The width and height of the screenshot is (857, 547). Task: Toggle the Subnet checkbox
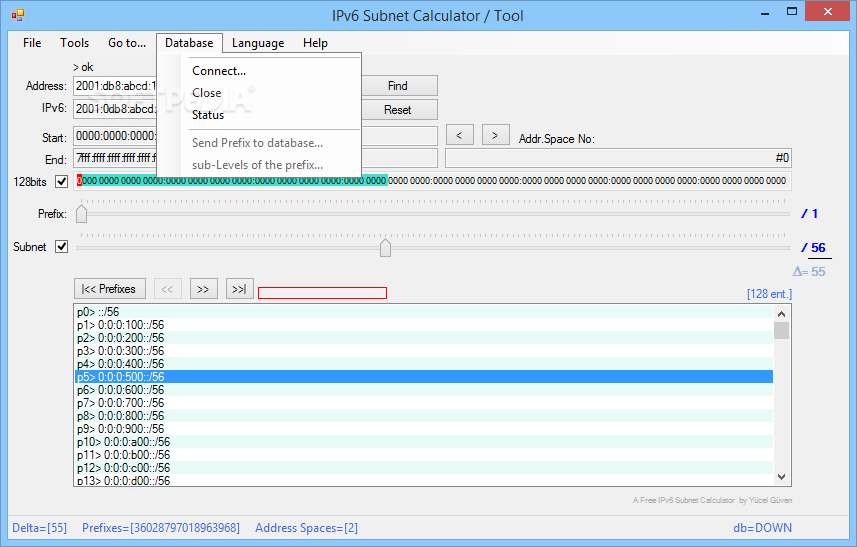[62, 246]
